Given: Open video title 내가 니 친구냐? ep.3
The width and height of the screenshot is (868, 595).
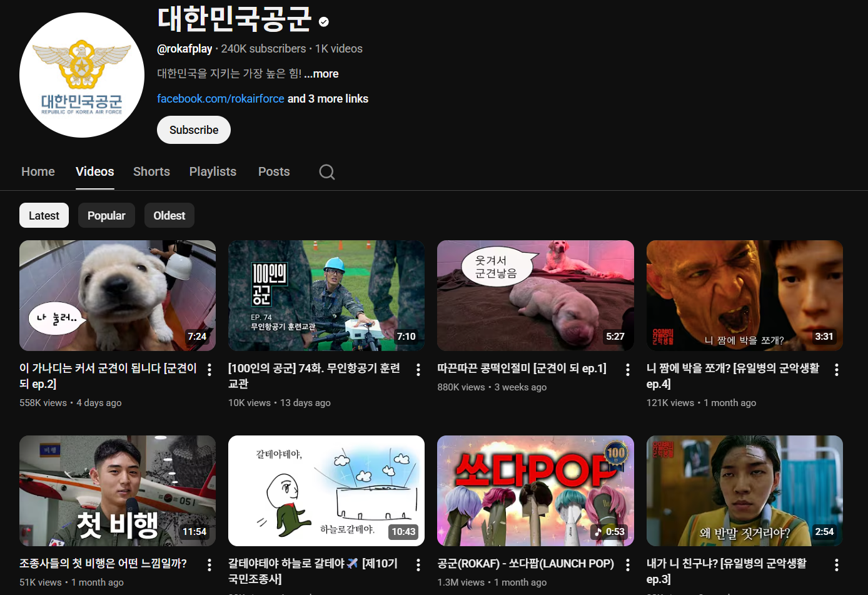Looking at the screenshot, I should (727, 571).
